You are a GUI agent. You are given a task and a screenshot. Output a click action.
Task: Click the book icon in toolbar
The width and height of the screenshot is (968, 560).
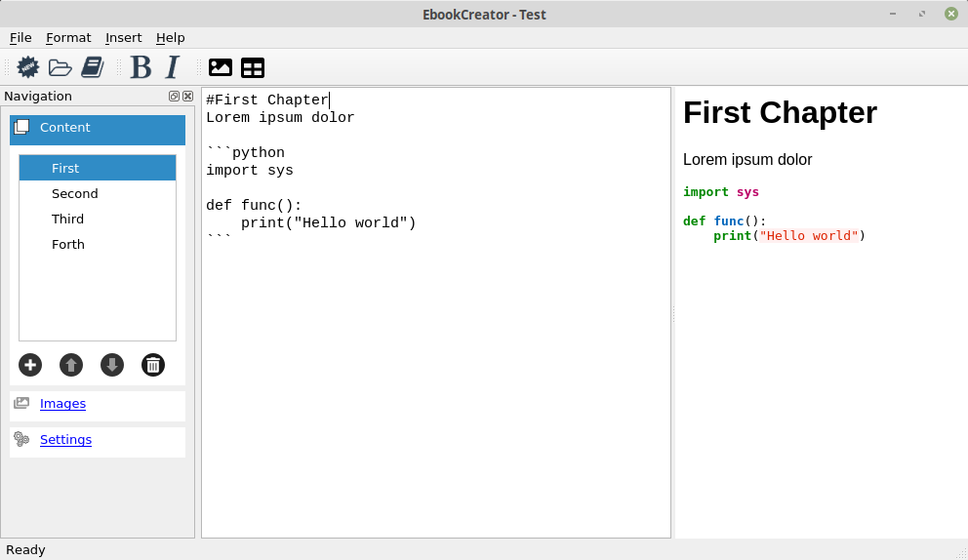pyautogui.click(x=93, y=67)
